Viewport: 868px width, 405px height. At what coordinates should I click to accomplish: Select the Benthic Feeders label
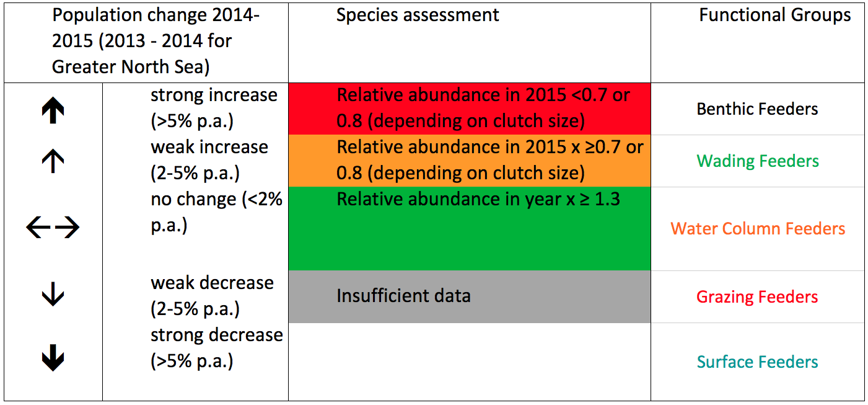point(757,109)
